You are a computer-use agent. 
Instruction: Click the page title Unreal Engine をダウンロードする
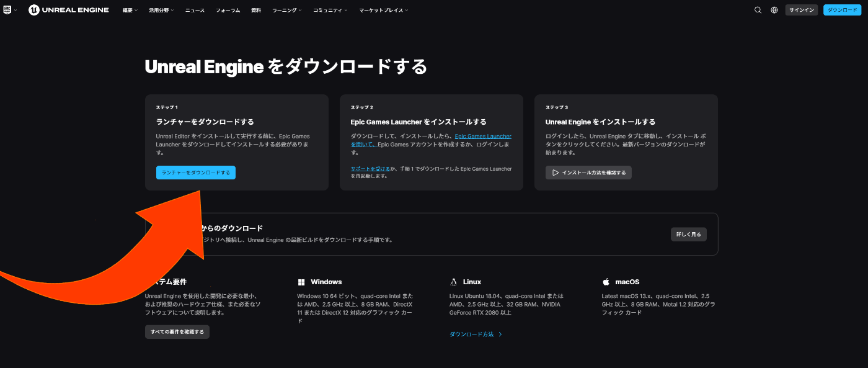pyautogui.click(x=286, y=66)
